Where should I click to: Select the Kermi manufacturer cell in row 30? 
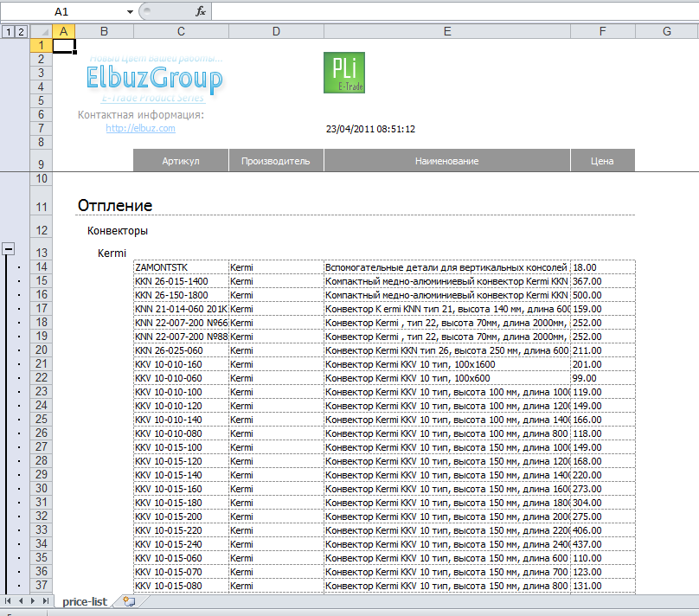(x=276, y=489)
